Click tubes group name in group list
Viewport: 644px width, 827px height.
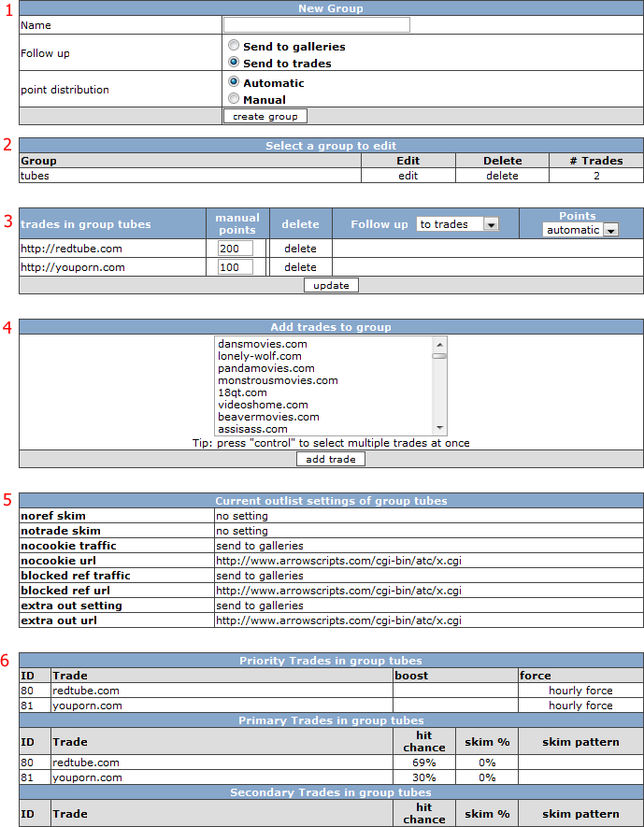(x=35, y=176)
